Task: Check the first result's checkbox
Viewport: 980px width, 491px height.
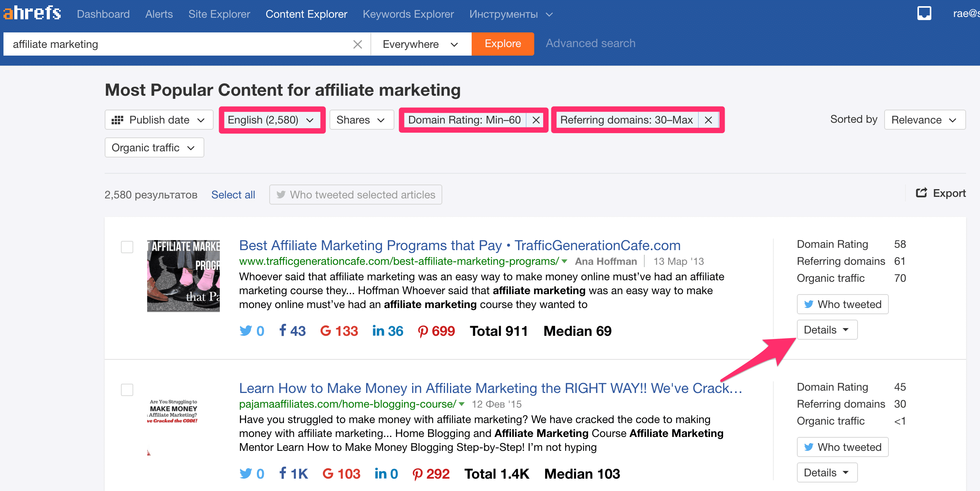Action: (127, 247)
